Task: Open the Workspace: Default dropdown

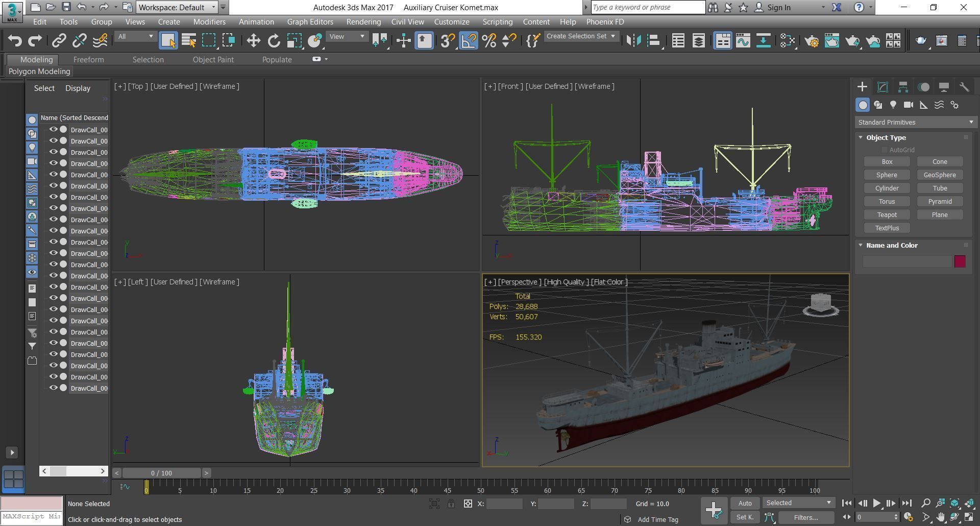Action: (x=177, y=7)
